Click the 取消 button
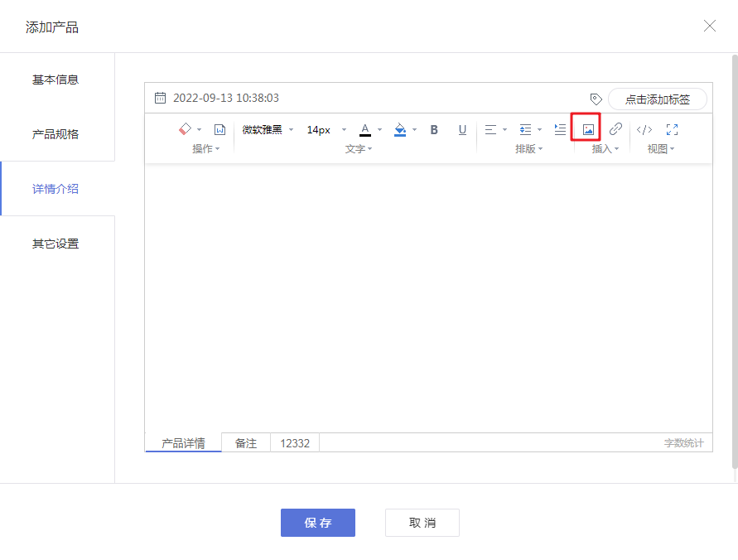 click(x=422, y=523)
